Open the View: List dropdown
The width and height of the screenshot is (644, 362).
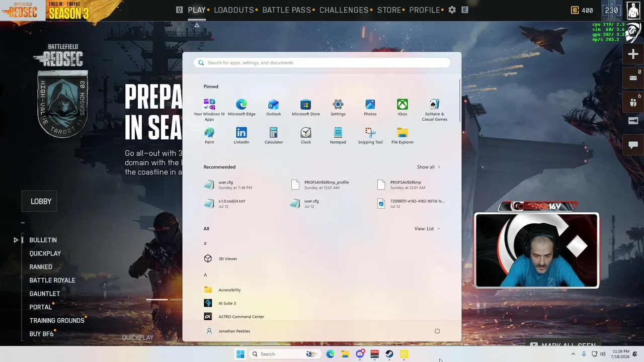(x=427, y=229)
